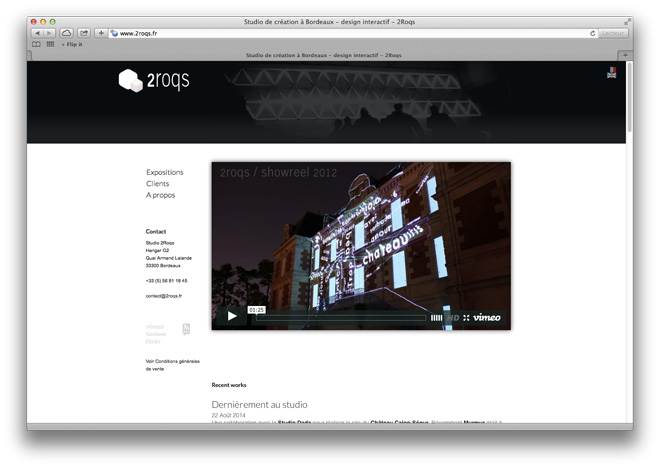The height and width of the screenshot is (468, 660).
Task: Open iCloud Tabs cloud icon
Action: point(67,33)
